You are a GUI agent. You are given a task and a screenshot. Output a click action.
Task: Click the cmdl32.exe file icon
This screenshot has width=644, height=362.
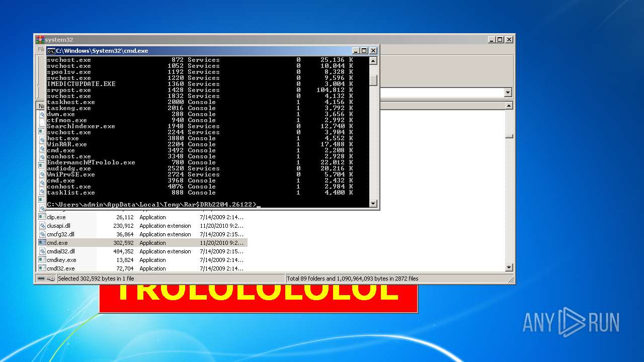coord(43,268)
